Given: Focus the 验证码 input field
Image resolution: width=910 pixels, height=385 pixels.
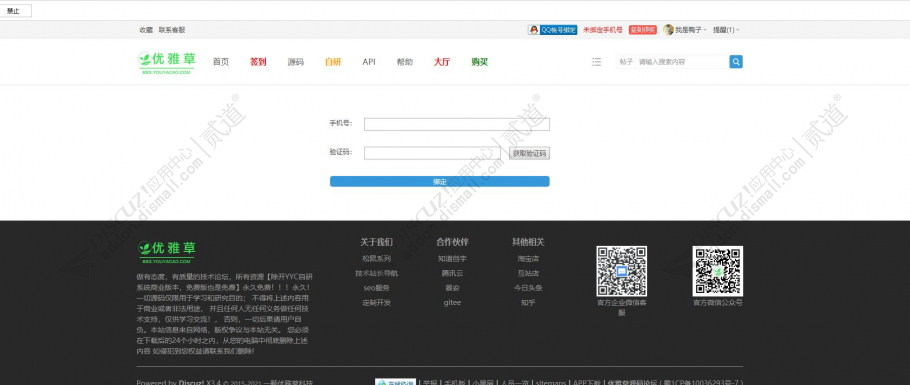Looking at the screenshot, I should 432,153.
